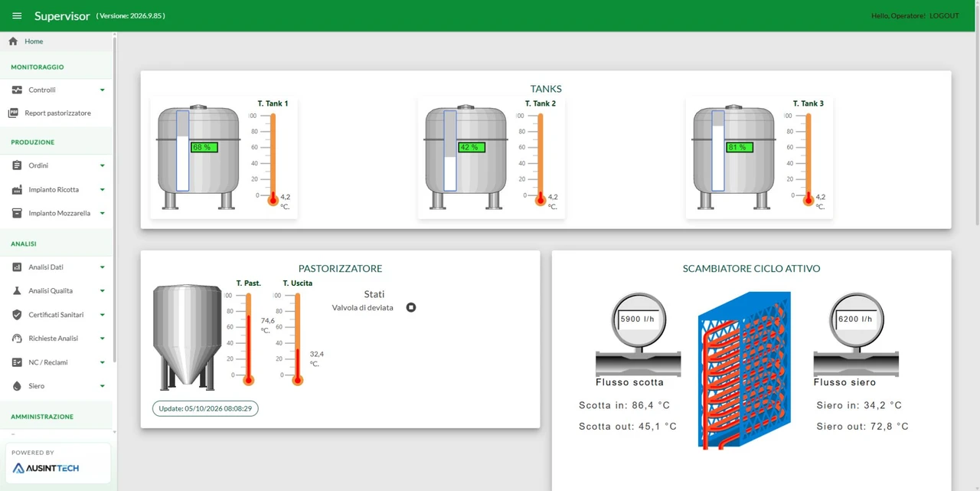980x491 pixels.
Task: Click the Valvola di deviata status indicator
Action: point(411,307)
